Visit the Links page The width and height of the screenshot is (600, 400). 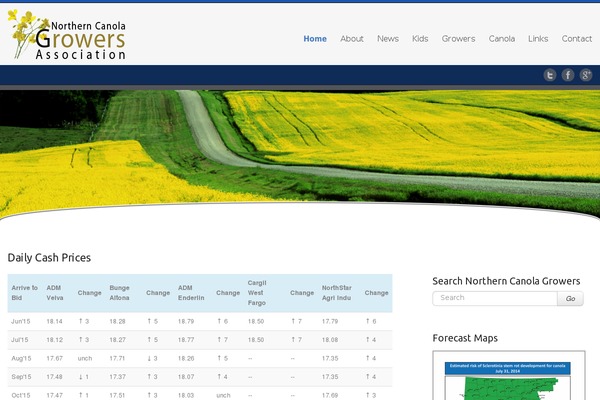click(x=538, y=39)
